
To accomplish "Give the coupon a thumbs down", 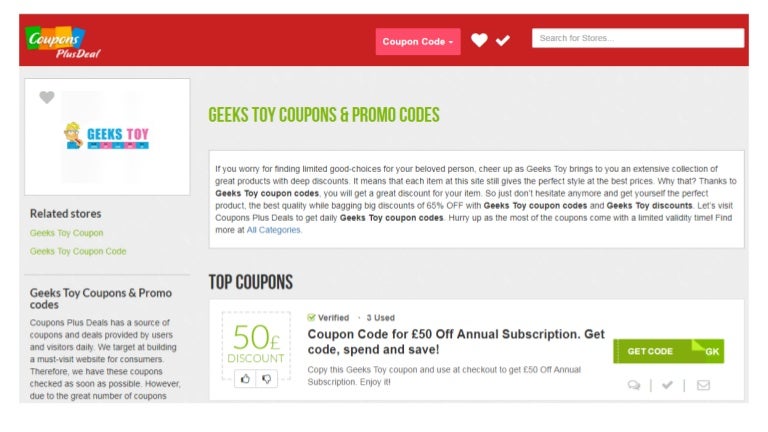I will [267, 378].
